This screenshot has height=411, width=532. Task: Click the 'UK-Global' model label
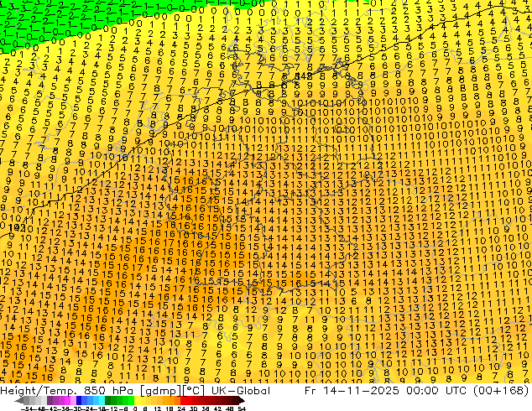pos(241,391)
